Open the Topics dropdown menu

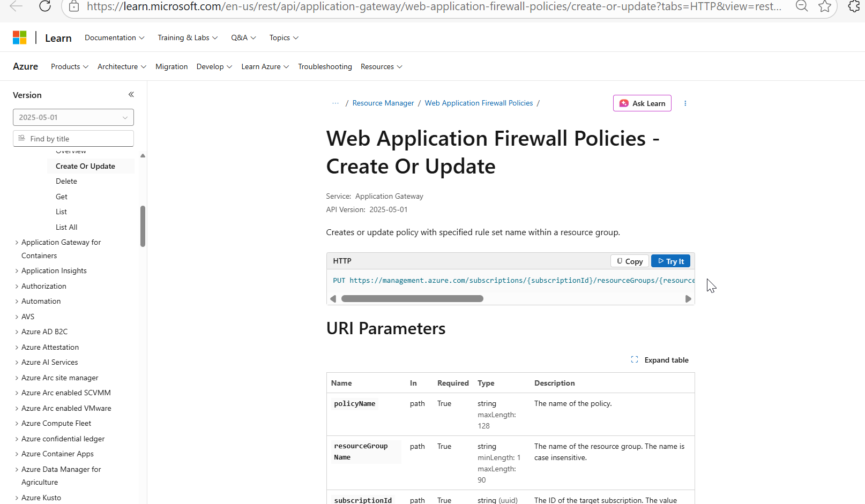pos(284,37)
